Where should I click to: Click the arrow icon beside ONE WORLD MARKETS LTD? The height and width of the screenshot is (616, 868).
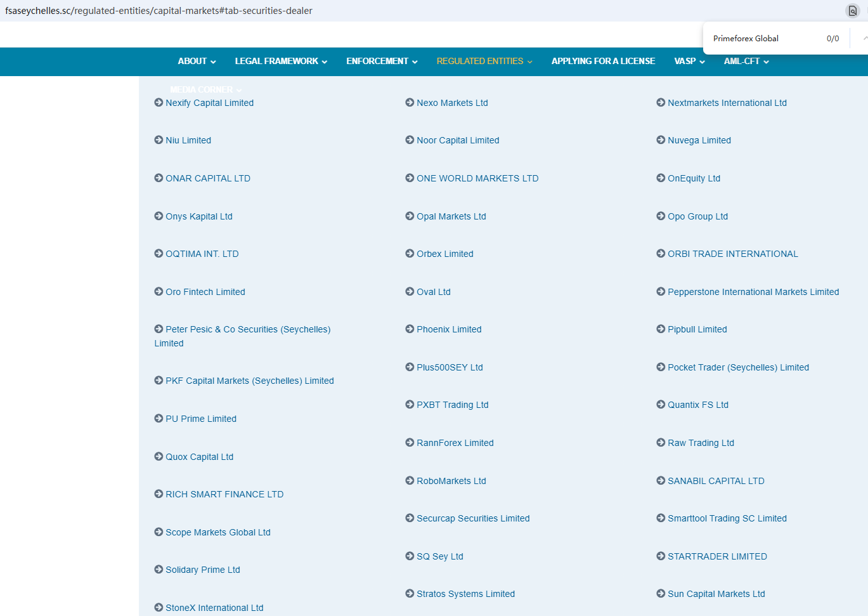[410, 178]
